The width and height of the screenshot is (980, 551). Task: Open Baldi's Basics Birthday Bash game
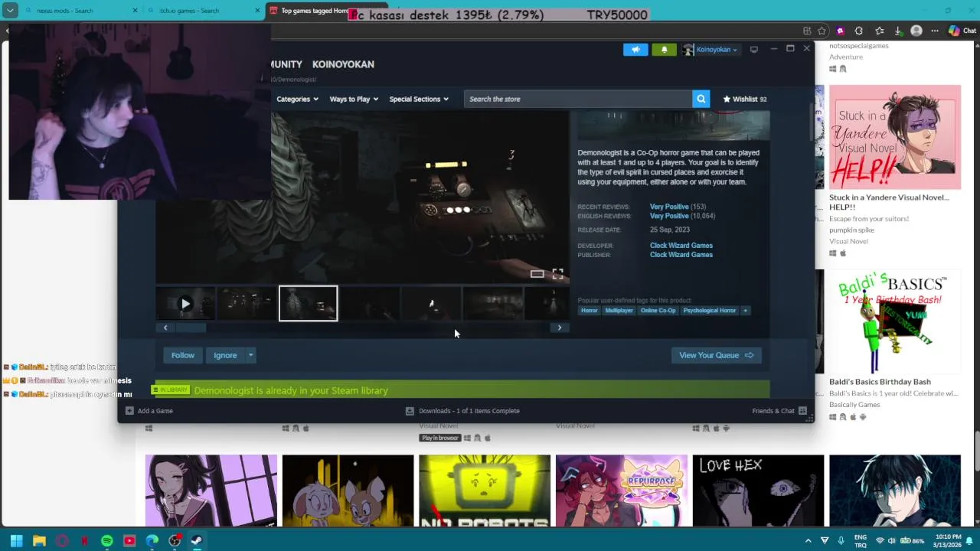click(x=894, y=321)
